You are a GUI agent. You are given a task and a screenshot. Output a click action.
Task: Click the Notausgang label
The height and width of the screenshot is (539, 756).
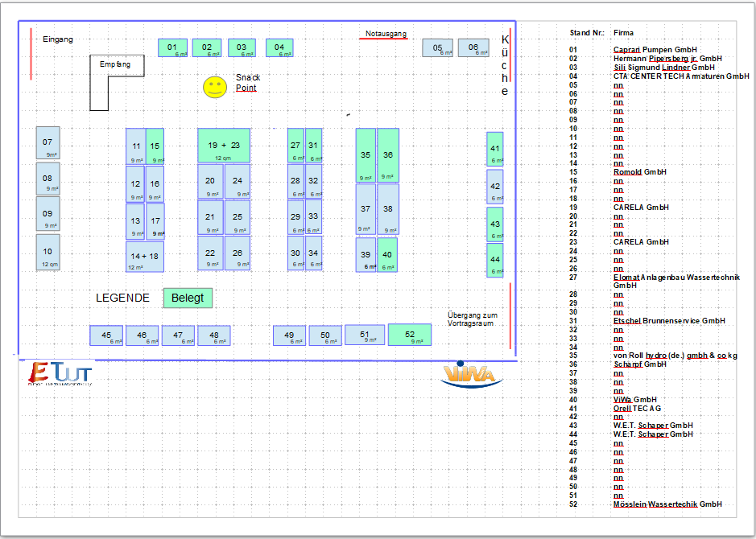coord(386,35)
